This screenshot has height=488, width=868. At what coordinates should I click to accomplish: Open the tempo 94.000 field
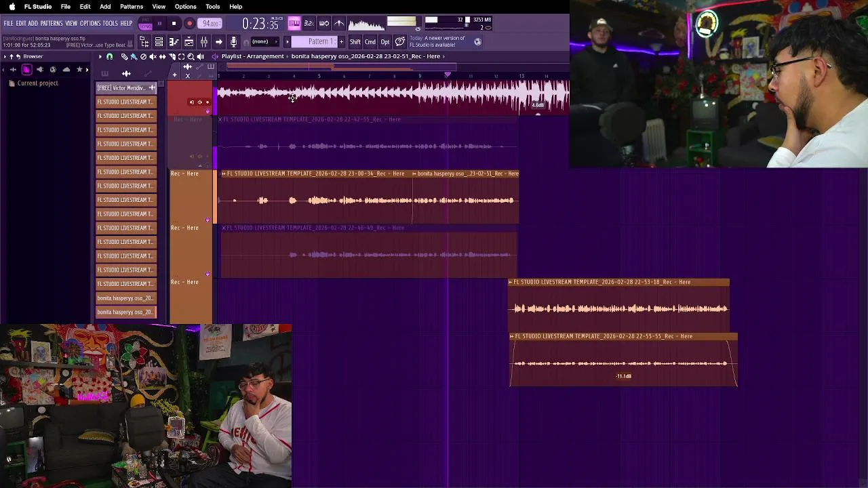[210, 24]
